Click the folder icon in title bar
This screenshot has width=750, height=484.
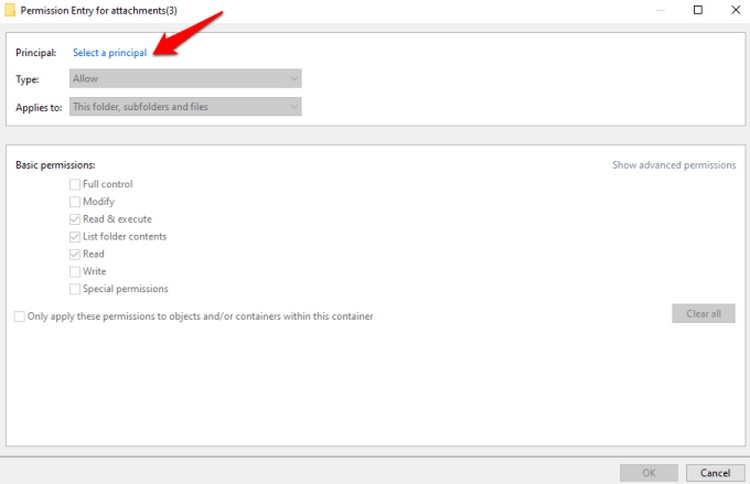(10, 10)
